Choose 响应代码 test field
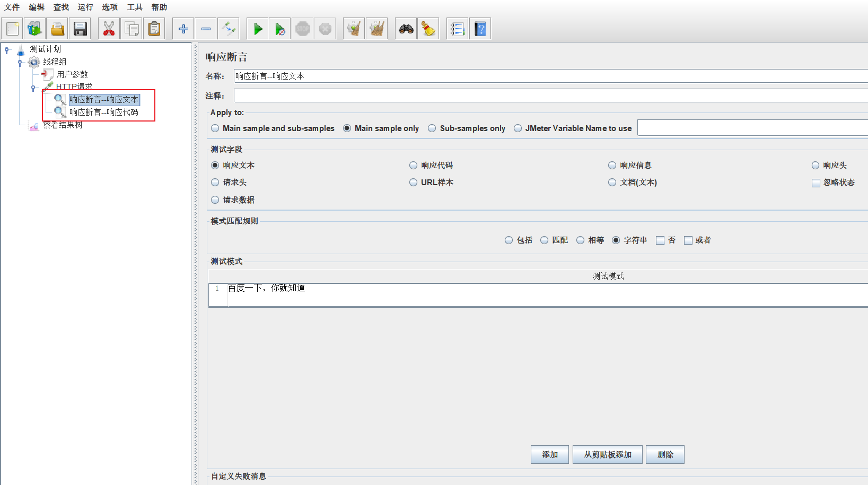This screenshot has width=868, height=485. (x=431, y=166)
